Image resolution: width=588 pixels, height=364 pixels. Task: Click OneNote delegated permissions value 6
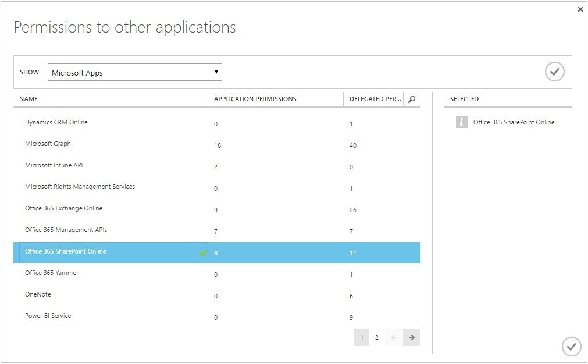(351, 296)
